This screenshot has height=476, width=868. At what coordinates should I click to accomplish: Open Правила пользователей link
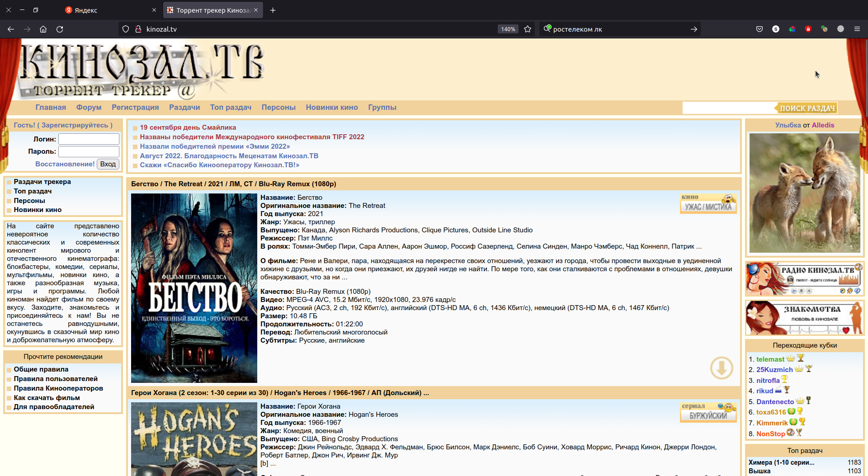pyautogui.click(x=56, y=379)
